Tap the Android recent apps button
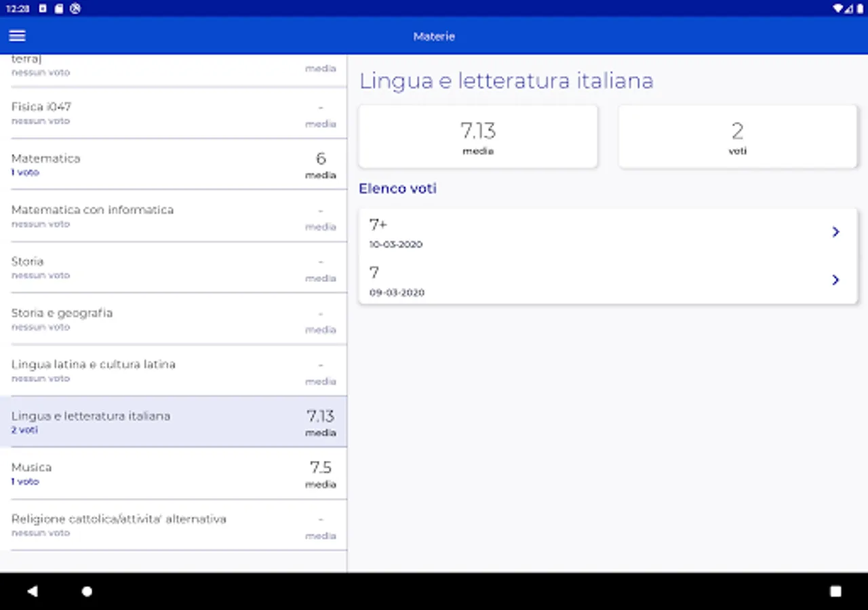This screenshot has height=610, width=868. point(835,591)
